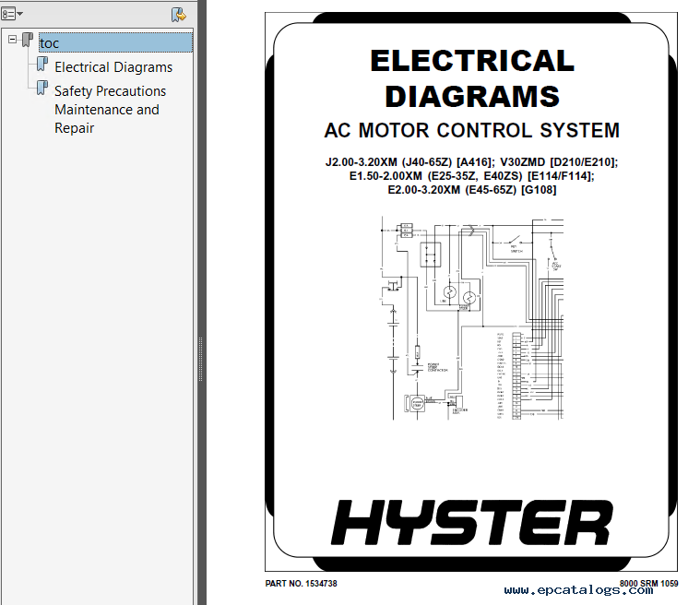Select the toc bookmark entry
The height and width of the screenshot is (605, 700).
pos(115,42)
